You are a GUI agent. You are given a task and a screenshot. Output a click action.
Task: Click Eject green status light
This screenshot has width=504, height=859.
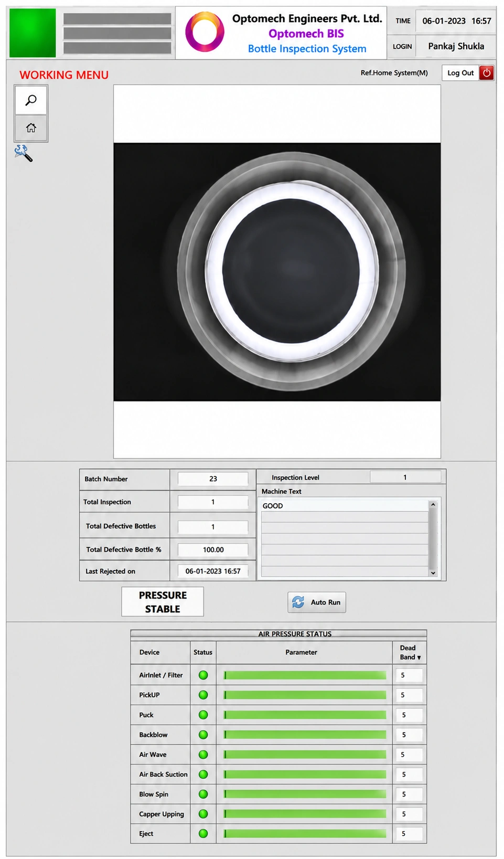click(x=203, y=833)
